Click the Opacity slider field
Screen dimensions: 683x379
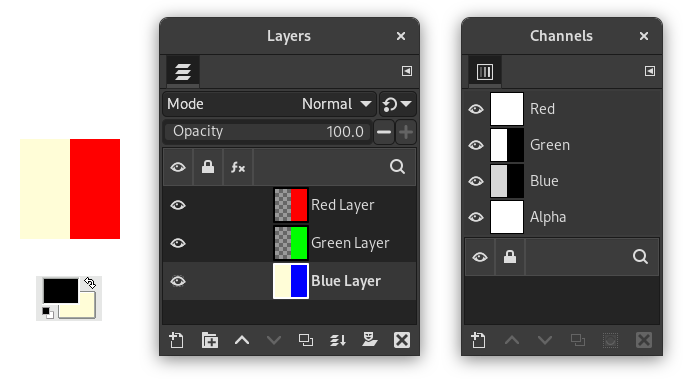268,132
